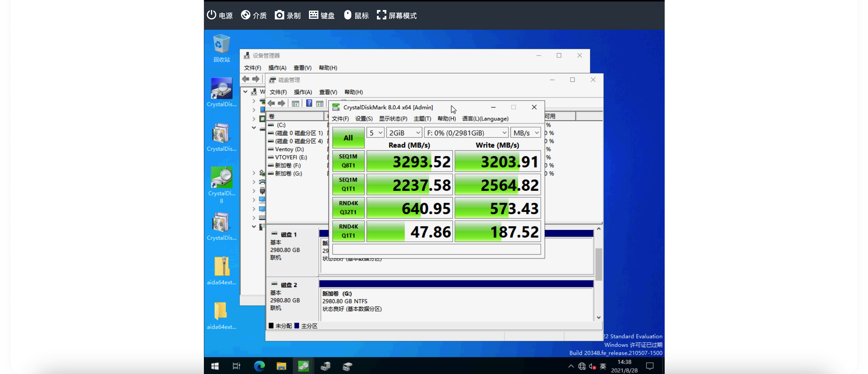Click back arrow in Device Manager toolbar

click(246, 79)
